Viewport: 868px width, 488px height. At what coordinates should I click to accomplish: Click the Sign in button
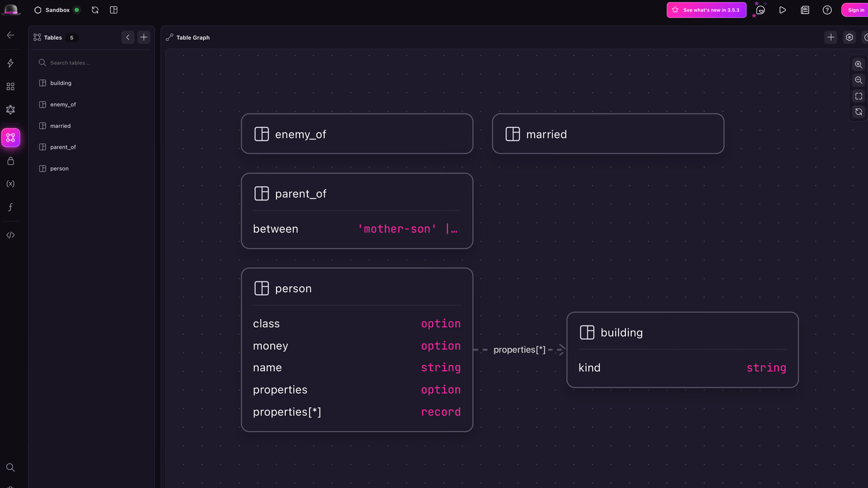click(855, 10)
